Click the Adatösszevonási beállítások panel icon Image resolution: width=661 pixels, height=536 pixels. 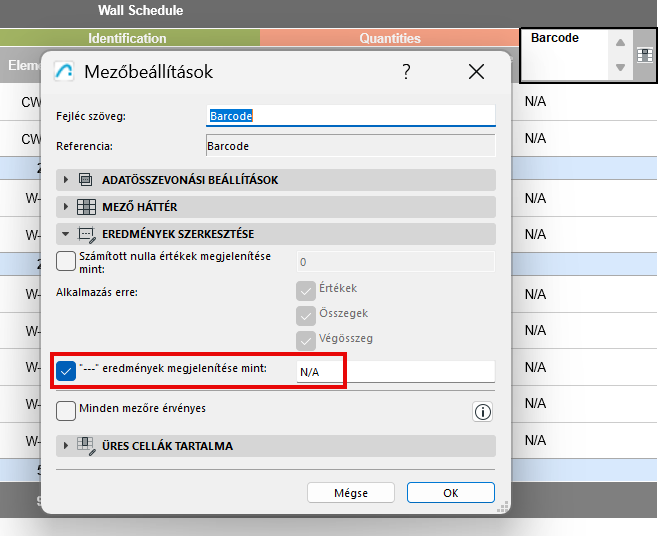[x=86, y=180]
